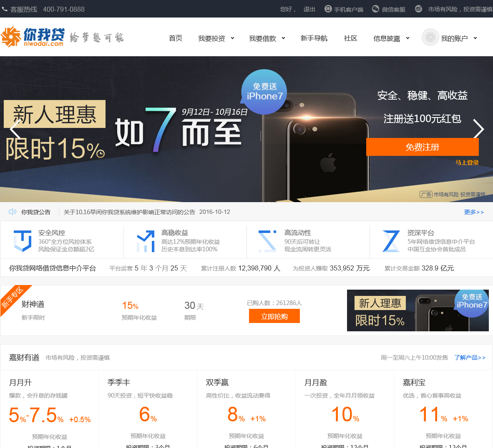Click the 马上登录 link
The height and width of the screenshot is (448, 493).
pos(467,163)
